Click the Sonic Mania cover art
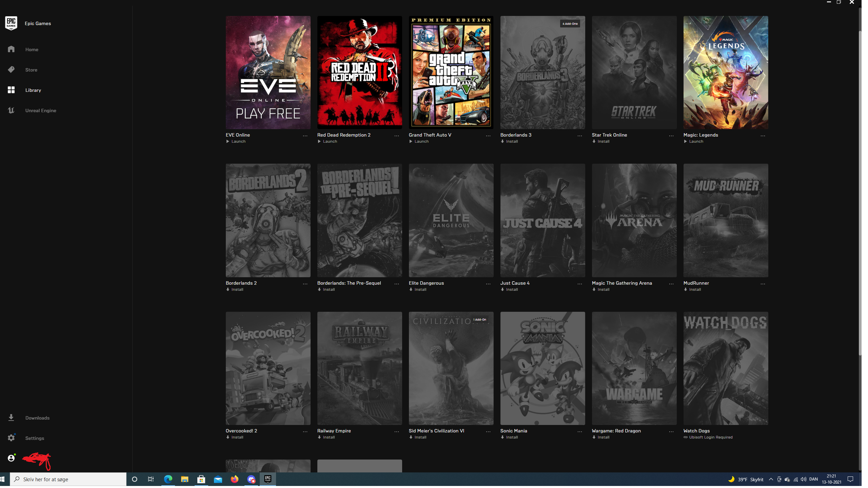Image resolution: width=868 pixels, height=488 pixels. coord(543,368)
